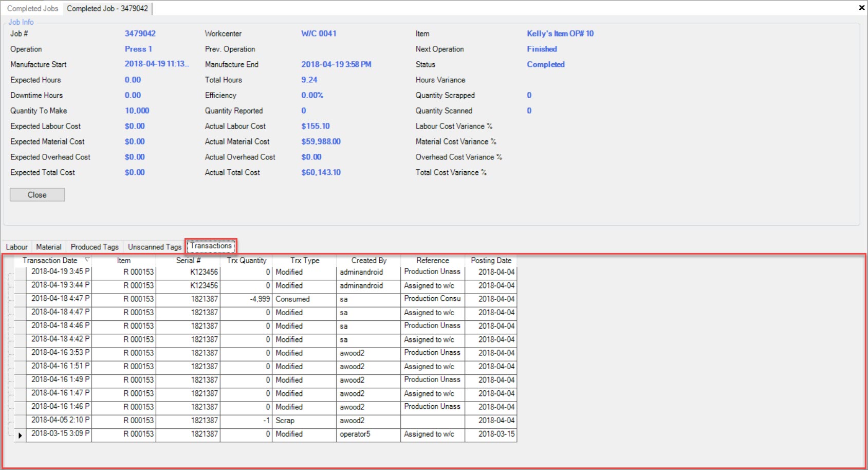Click Manufacture End value 2018-04-19 3:58 PM
The image size is (868, 470).
(336, 64)
